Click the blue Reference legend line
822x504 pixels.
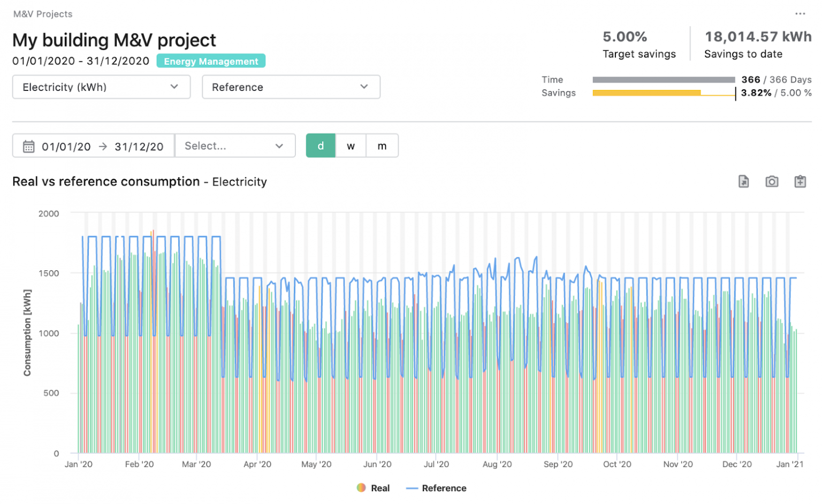click(412, 488)
